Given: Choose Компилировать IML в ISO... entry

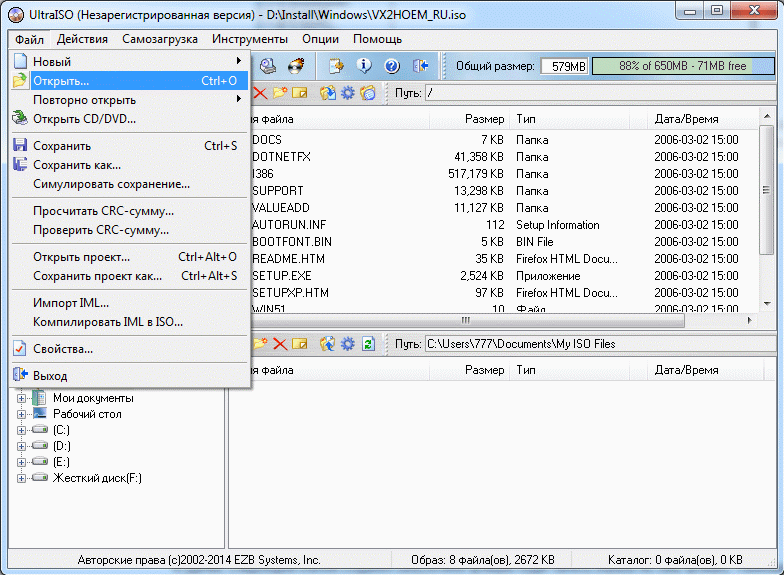Looking at the screenshot, I should (x=129, y=322).
